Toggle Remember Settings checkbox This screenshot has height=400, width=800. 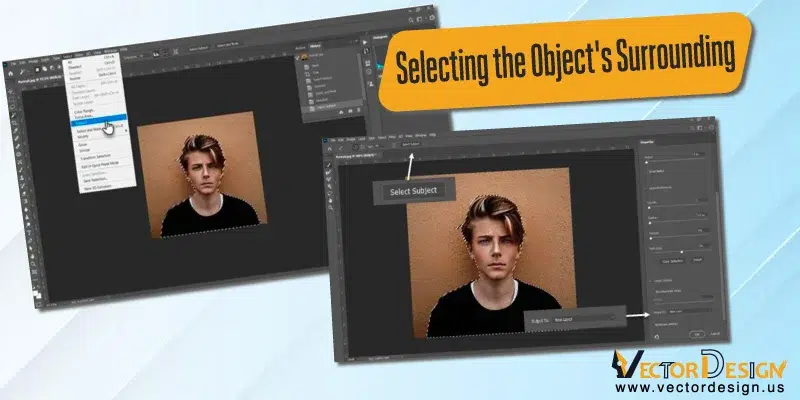[x=655, y=324]
